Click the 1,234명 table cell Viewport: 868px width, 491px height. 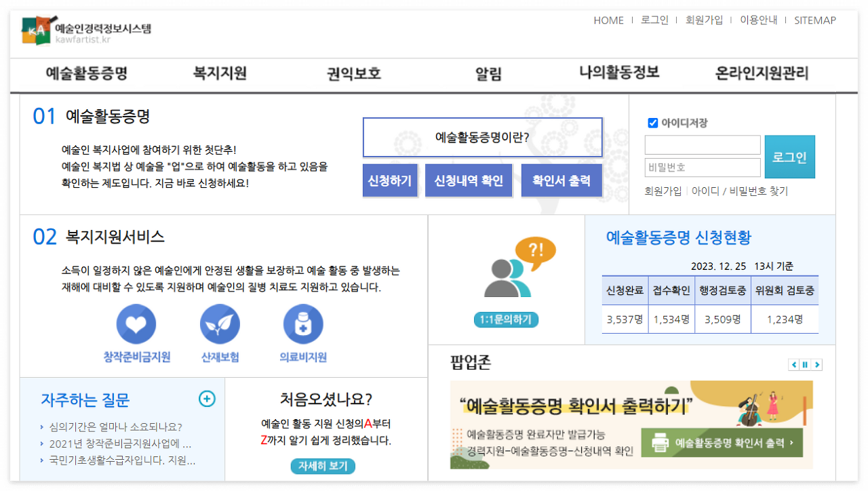(785, 319)
